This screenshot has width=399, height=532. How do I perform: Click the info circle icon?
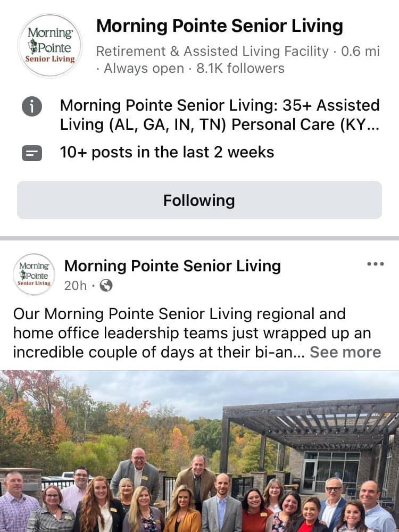(32, 106)
